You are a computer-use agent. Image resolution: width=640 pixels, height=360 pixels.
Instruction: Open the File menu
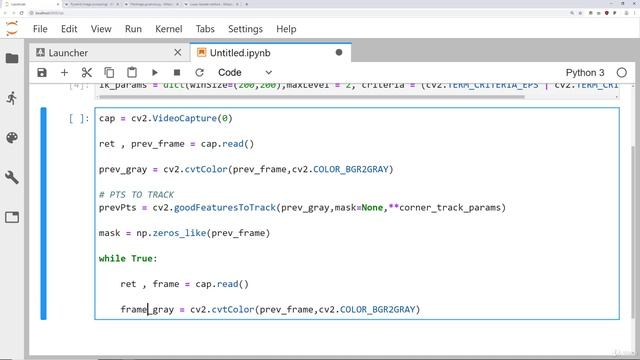[40, 29]
